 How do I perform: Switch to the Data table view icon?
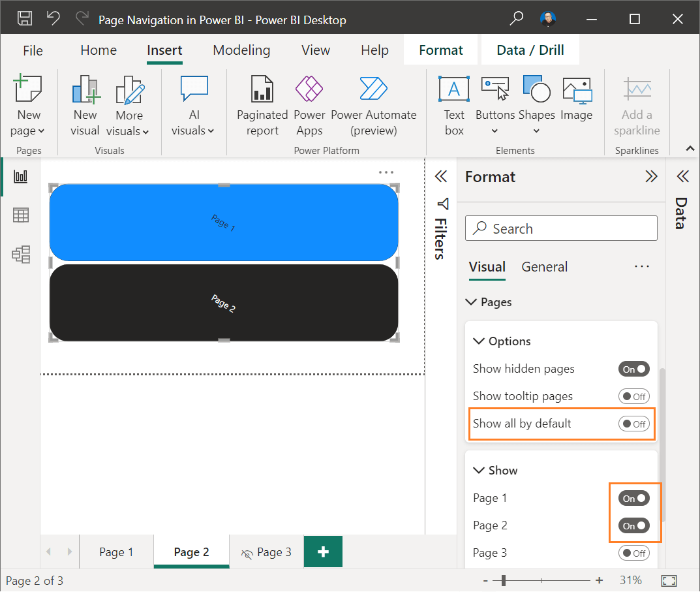20,215
